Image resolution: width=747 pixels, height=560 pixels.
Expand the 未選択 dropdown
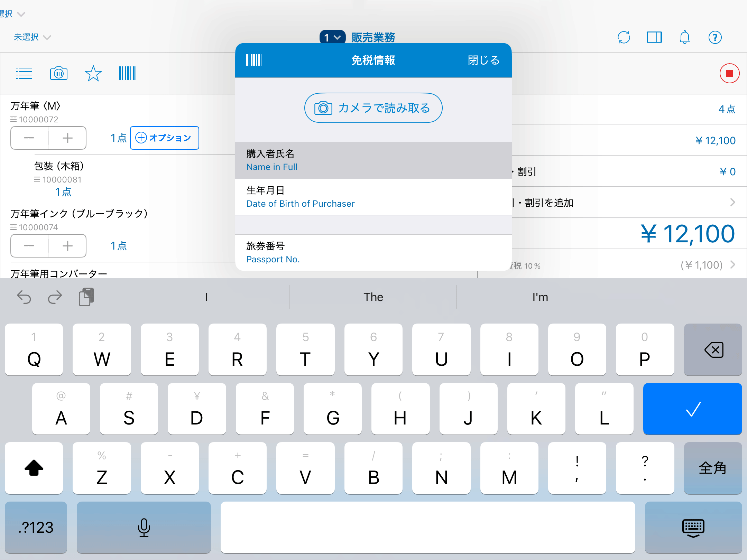coord(32,37)
